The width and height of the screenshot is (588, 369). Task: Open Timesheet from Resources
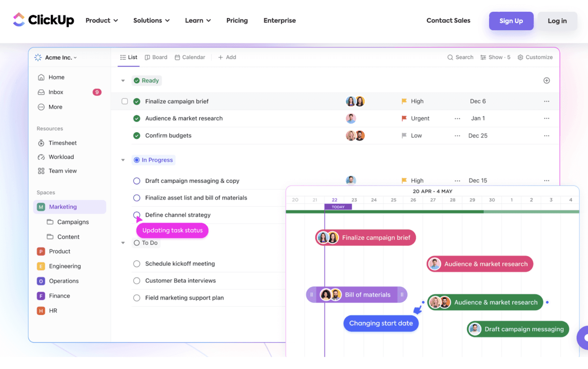pyautogui.click(x=57, y=143)
